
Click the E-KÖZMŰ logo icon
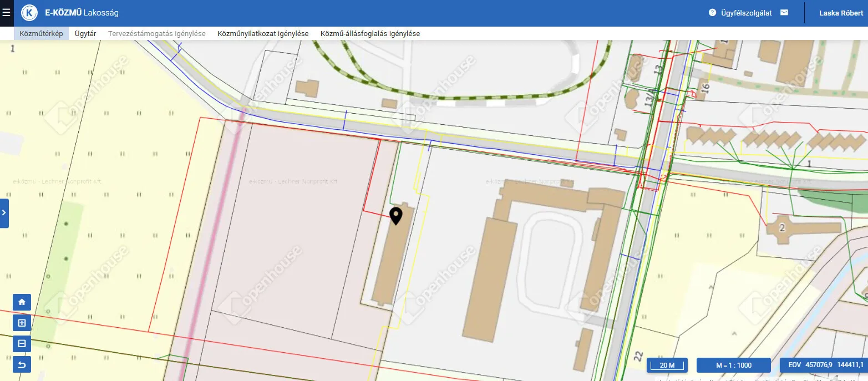click(x=29, y=13)
